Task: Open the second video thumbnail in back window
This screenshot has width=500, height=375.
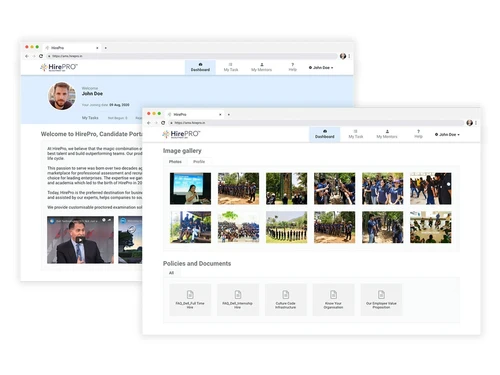Action: pyautogui.click(x=130, y=240)
